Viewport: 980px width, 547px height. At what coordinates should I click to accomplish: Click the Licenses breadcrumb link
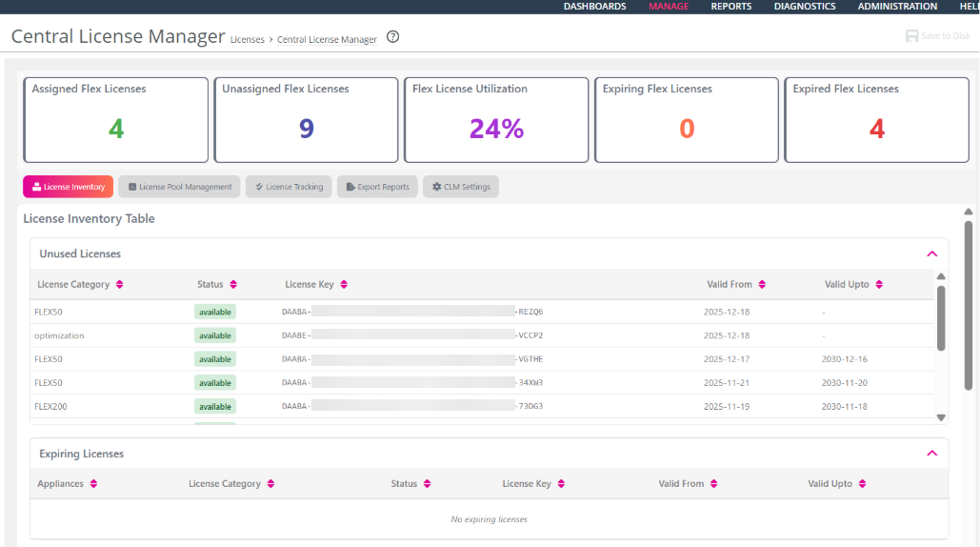(x=248, y=39)
